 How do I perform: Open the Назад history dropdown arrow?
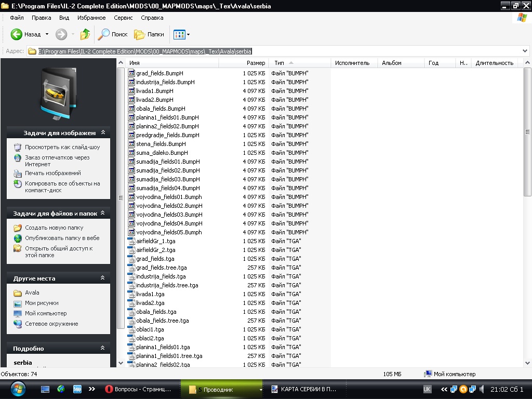coord(47,34)
